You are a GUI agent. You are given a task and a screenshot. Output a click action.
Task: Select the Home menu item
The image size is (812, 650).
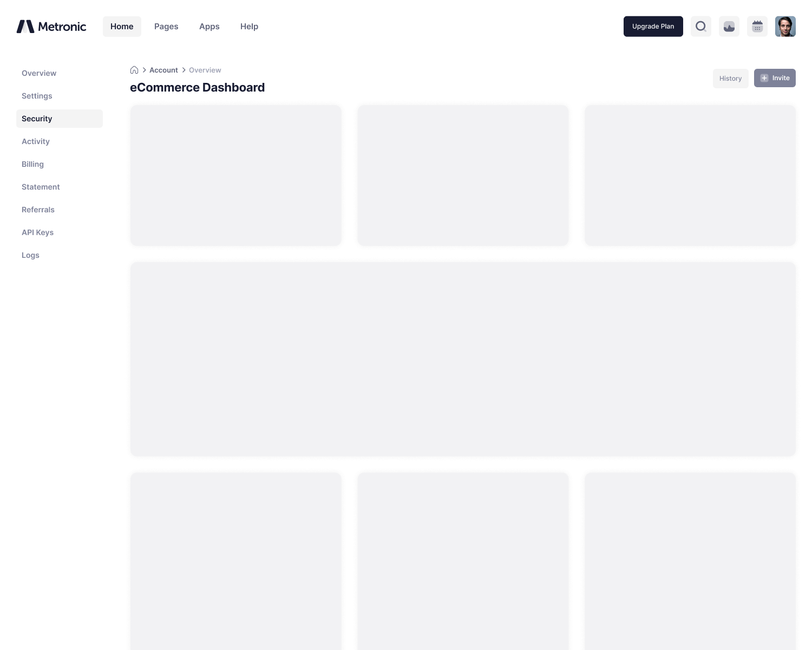[x=122, y=27]
